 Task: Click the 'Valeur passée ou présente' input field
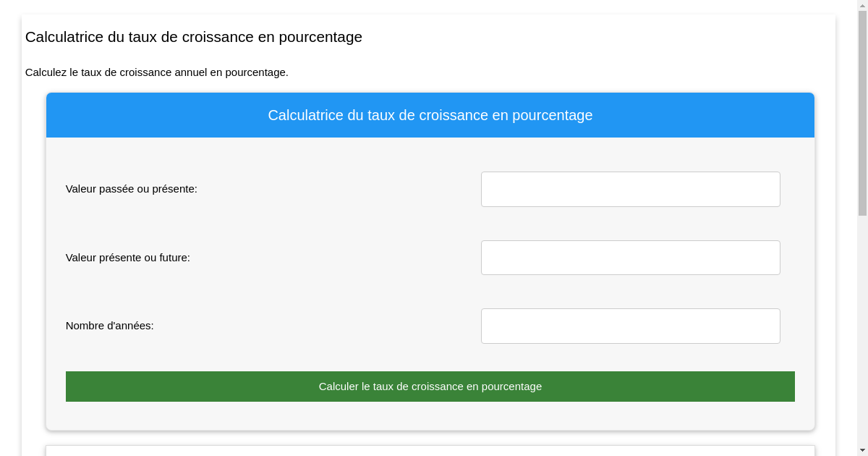pos(630,189)
